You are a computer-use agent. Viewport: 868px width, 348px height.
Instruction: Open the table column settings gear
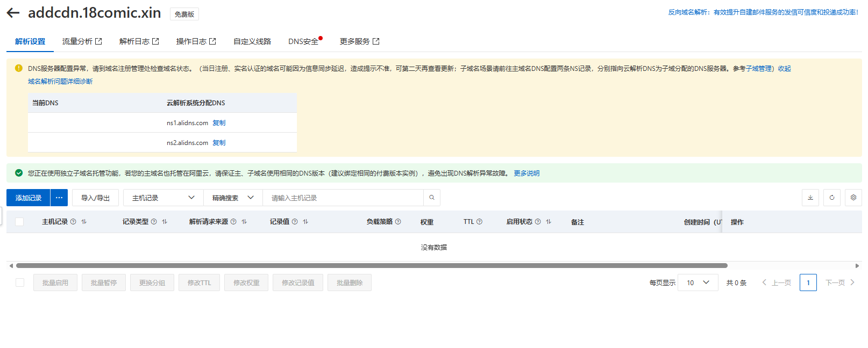[853, 198]
